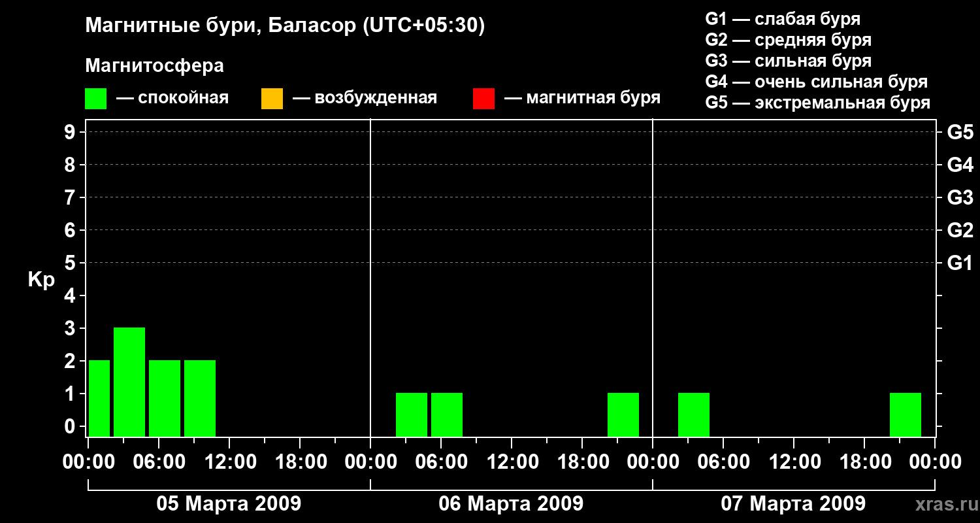Click 'G4 — очень сильная буря' legend line
The height and width of the screenshot is (523, 980).
tap(817, 82)
